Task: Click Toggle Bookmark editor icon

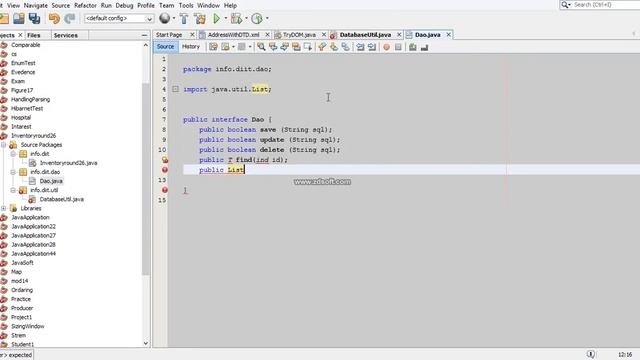Action: coord(346,47)
